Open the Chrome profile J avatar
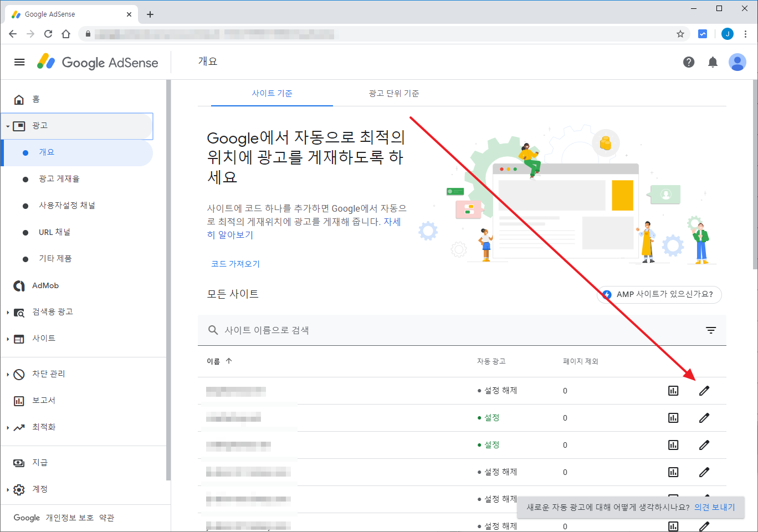Image resolution: width=758 pixels, height=532 pixels. coord(728,34)
